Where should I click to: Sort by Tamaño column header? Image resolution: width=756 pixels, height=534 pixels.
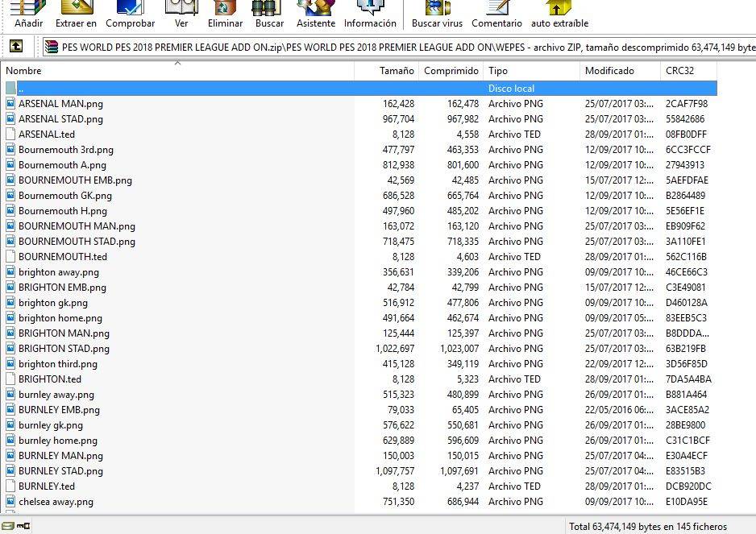[x=387, y=71]
